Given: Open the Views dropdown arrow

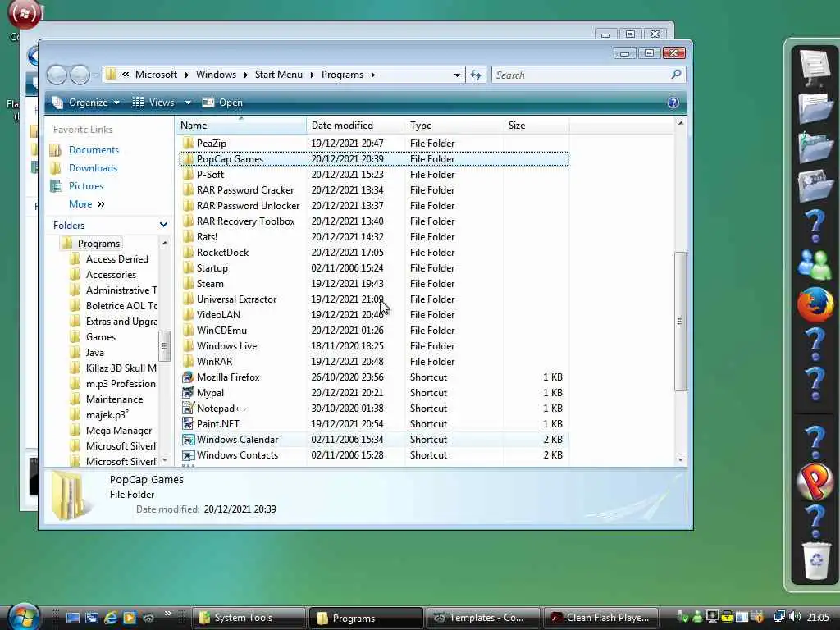Looking at the screenshot, I should tap(188, 103).
